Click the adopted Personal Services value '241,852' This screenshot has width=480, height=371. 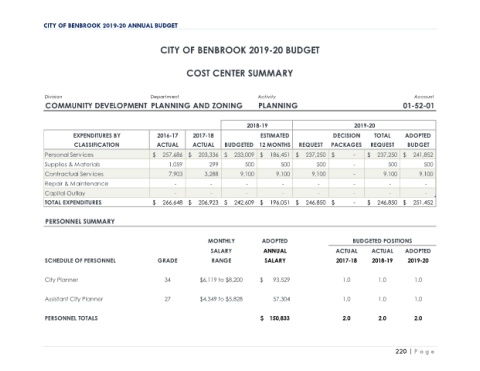tap(423, 155)
